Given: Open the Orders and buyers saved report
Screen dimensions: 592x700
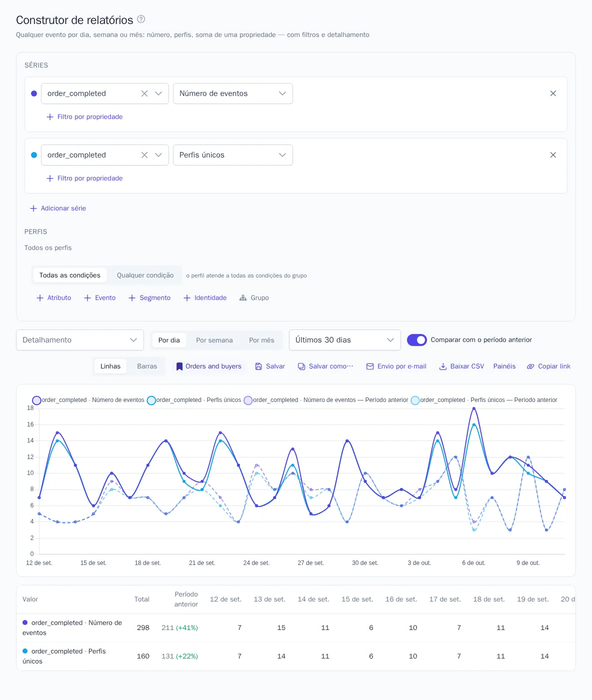Looking at the screenshot, I should tap(208, 366).
